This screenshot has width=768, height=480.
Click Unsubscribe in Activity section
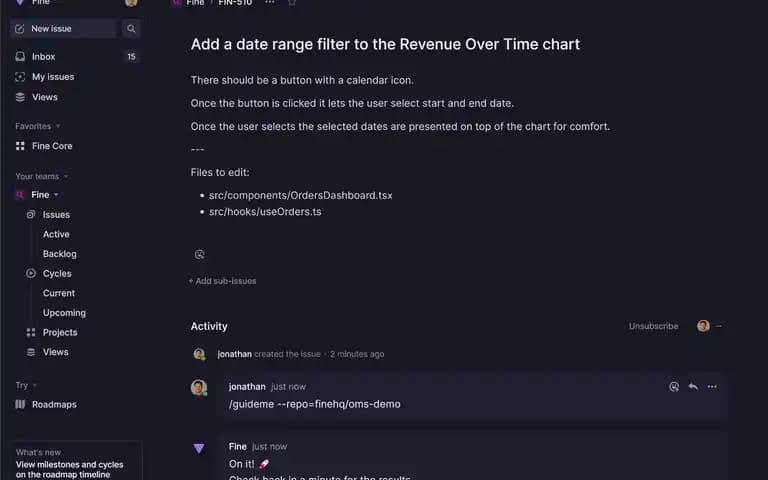coord(653,326)
